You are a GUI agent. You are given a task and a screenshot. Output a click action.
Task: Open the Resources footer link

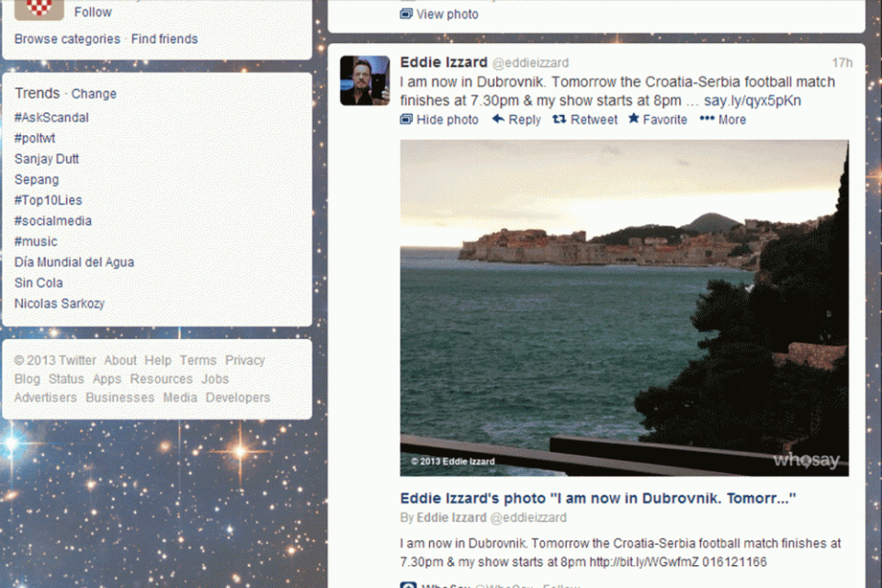click(162, 379)
